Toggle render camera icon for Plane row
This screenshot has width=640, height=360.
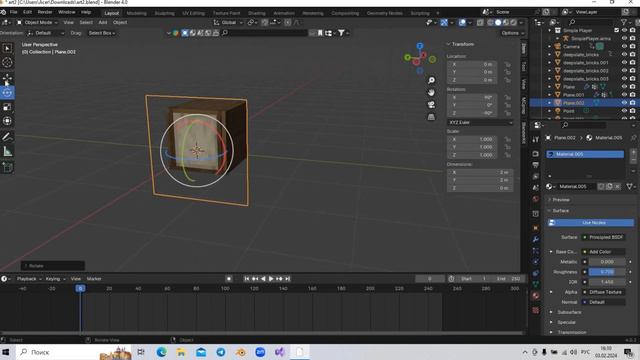(x=632, y=87)
